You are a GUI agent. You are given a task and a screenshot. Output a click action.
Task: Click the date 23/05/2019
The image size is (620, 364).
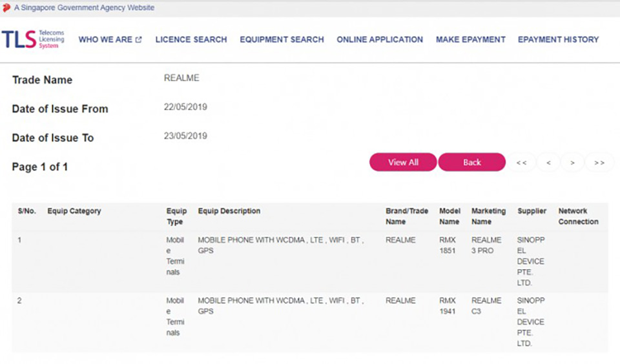tap(185, 136)
